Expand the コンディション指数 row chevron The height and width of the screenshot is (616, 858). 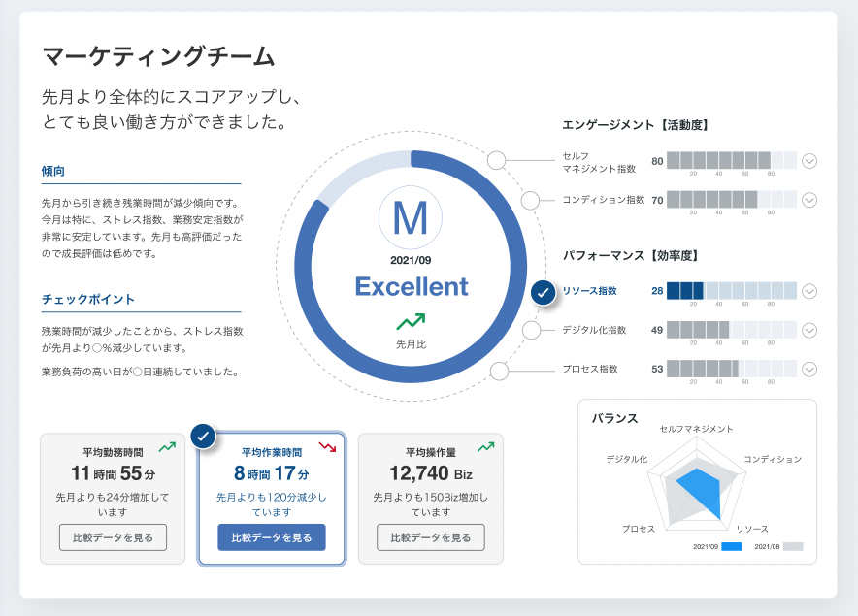(x=809, y=200)
